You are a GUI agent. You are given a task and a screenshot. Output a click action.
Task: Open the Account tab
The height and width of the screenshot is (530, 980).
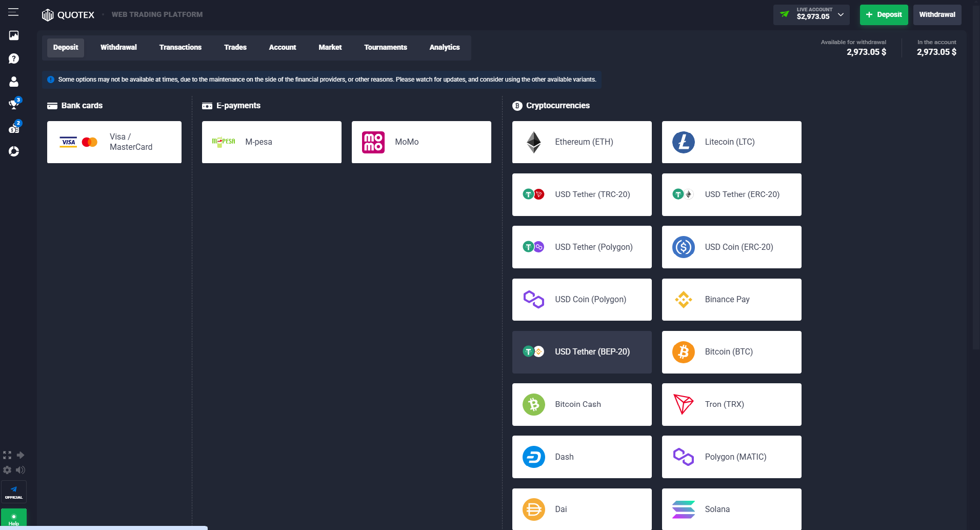pos(283,48)
